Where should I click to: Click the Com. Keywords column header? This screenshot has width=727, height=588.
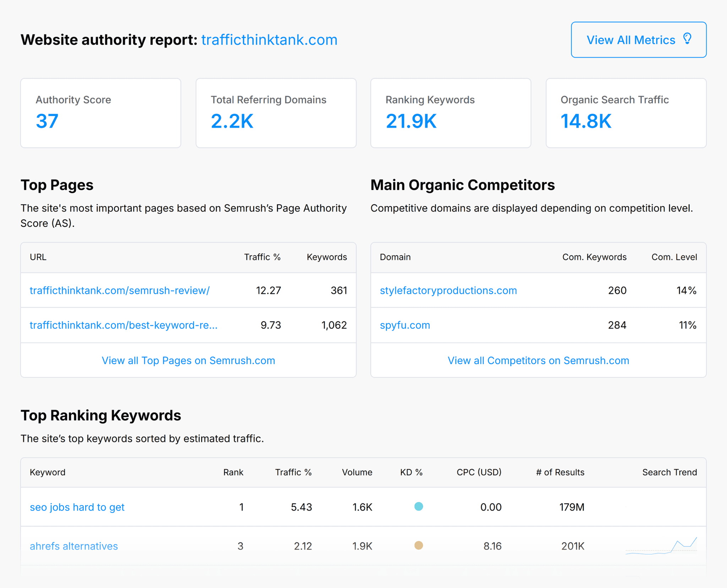[594, 257]
